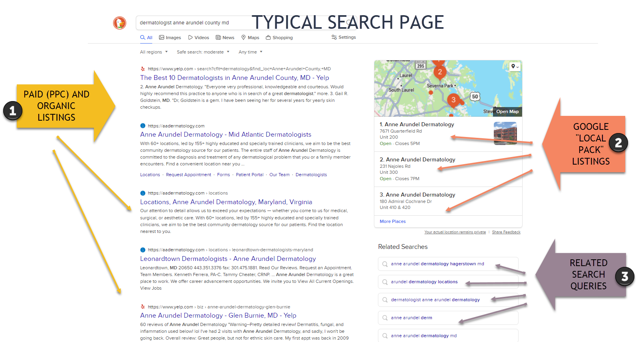Switch to the Maps tab

point(250,38)
